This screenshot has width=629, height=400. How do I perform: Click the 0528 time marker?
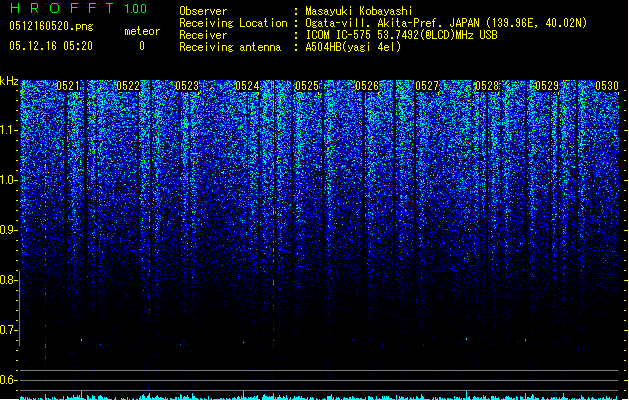pyautogui.click(x=487, y=86)
